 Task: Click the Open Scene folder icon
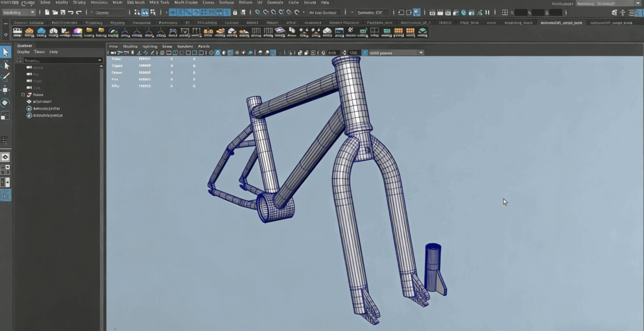55,12
